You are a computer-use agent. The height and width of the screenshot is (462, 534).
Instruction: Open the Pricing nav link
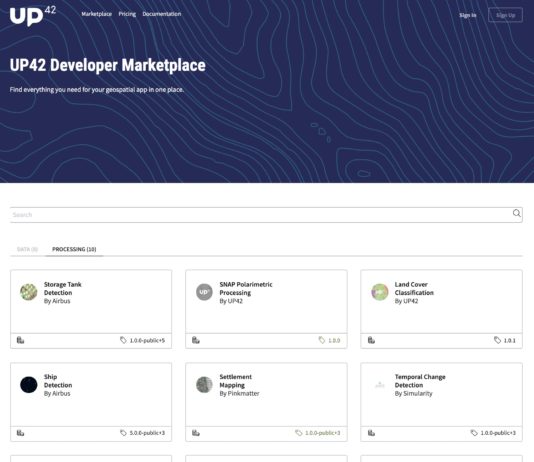coord(127,14)
